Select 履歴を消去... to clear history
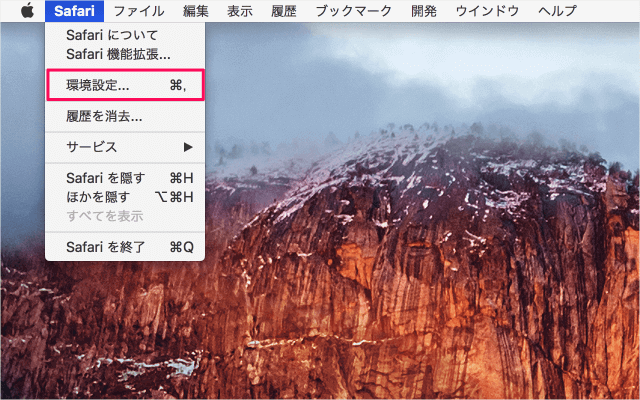Screen dimensions: 640x400 pos(125,117)
